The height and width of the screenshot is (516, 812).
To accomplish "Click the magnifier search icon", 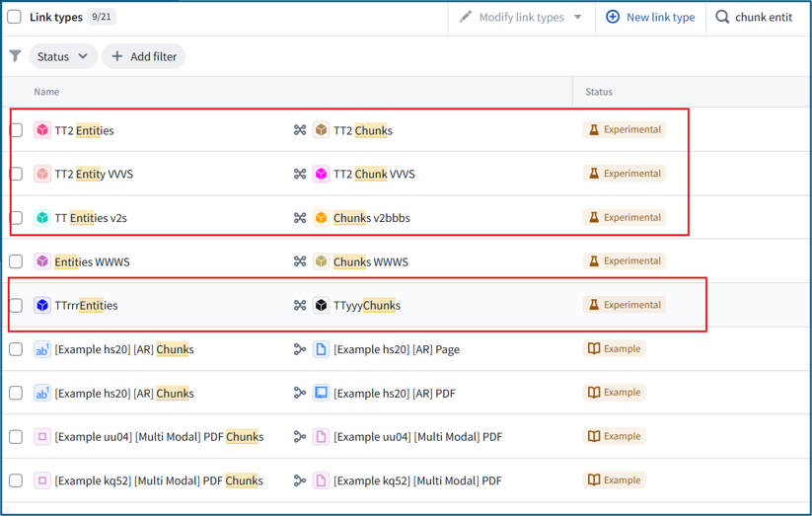I will tap(722, 17).
